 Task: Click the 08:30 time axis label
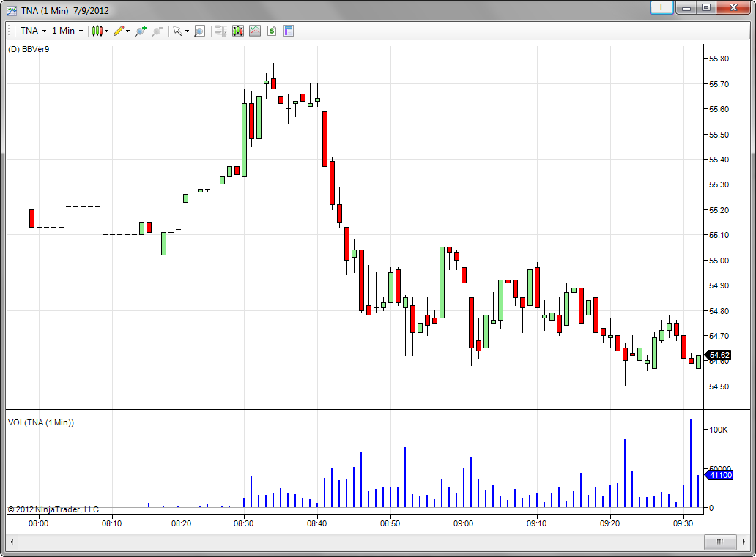point(243,524)
